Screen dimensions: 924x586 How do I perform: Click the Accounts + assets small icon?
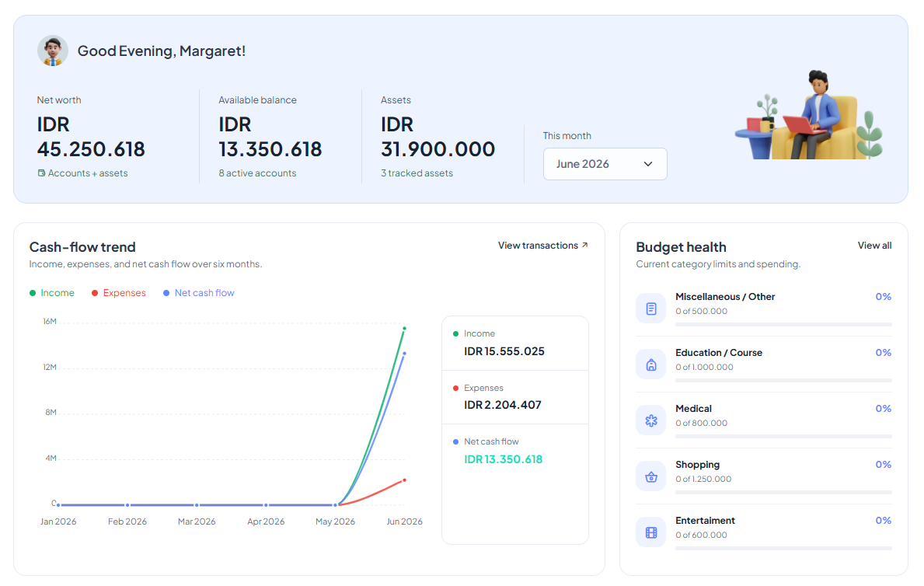[x=41, y=173]
